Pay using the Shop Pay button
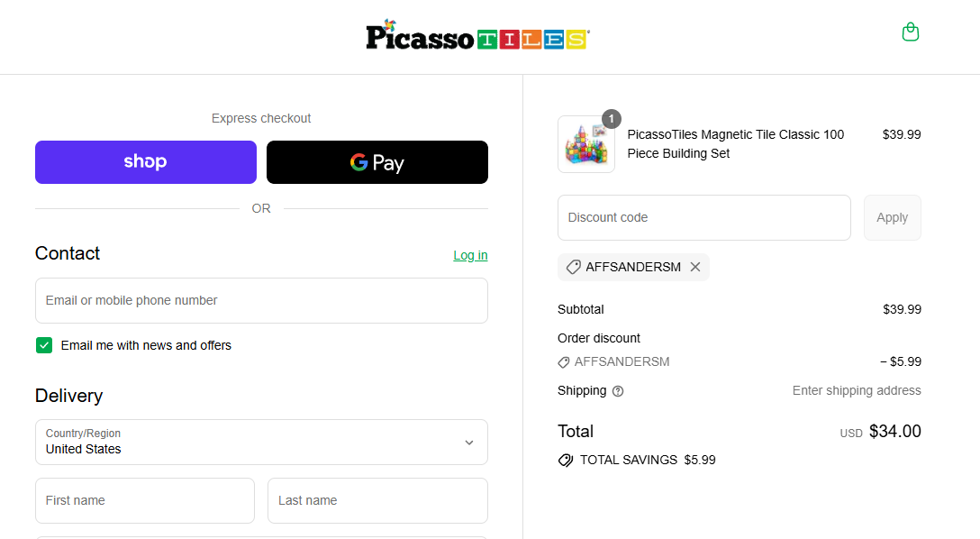 [x=145, y=161]
